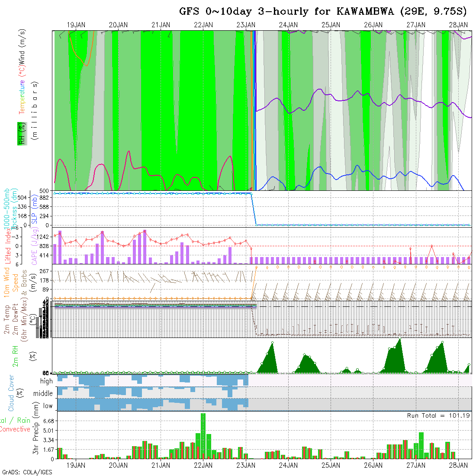
Task: Select the 19JAN label on the top axis
Action: [76, 25]
